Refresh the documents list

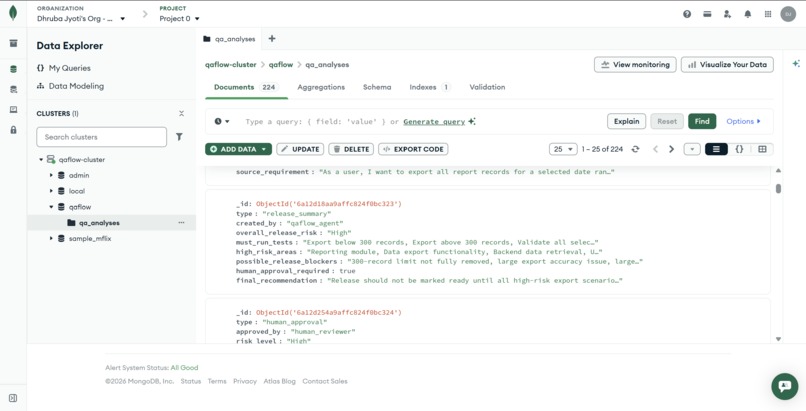click(x=635, y=149)
